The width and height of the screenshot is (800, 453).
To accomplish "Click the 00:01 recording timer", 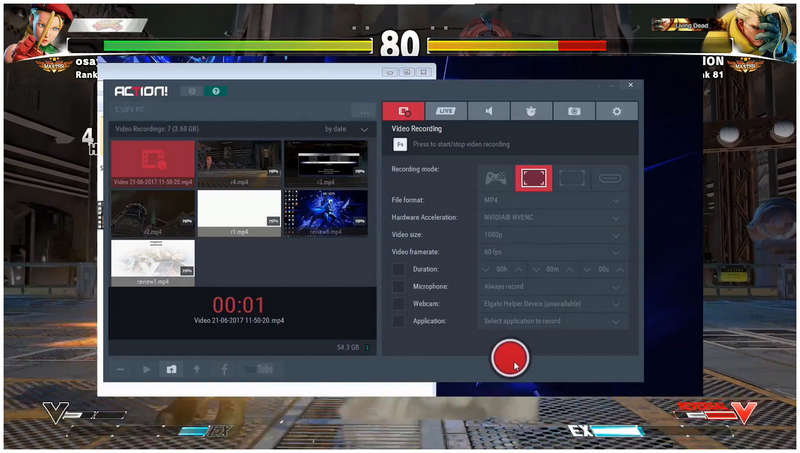I will (x=238, y=305).
